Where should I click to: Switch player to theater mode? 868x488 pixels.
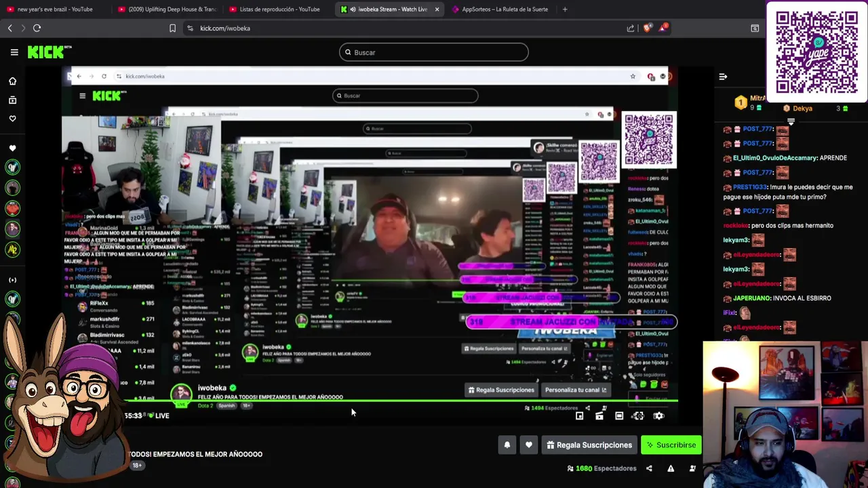(619, 415)
